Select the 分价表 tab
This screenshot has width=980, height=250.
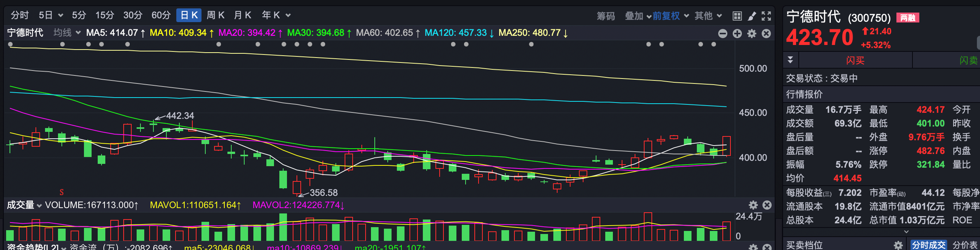[x=965, y=245]
